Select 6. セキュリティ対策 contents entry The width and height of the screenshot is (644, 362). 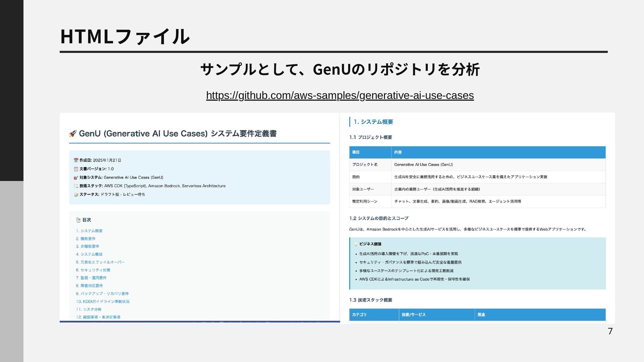pyautogui.click(x=93, y=270)
